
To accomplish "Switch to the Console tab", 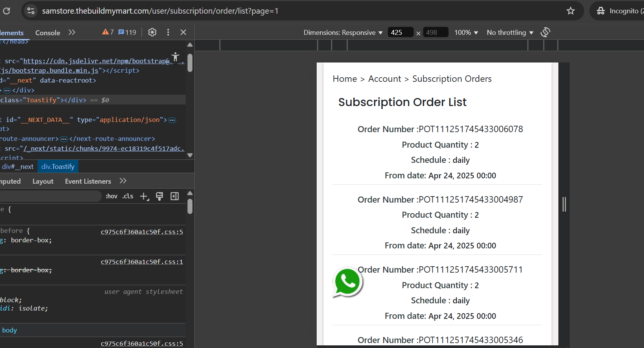I will (x=48, y=33).
